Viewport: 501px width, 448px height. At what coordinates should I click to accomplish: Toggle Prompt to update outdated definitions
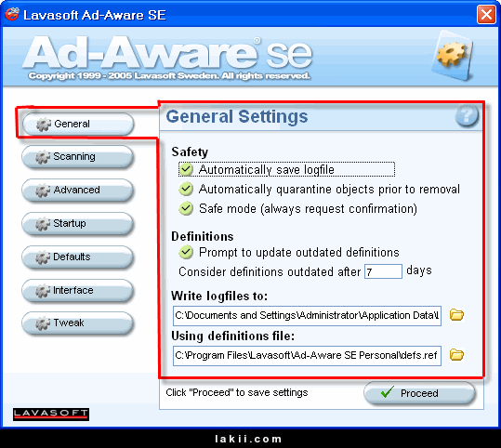[x=186, y=252]
